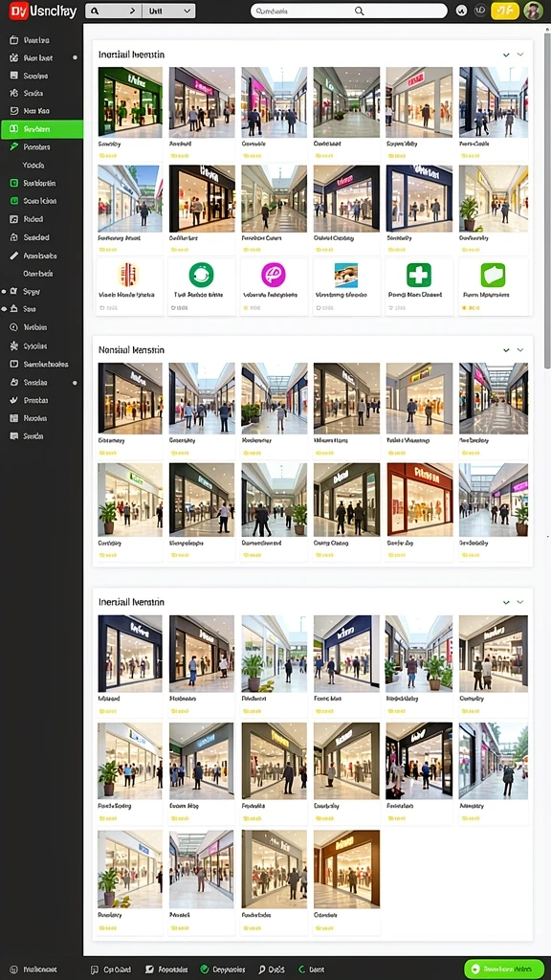Click the gray chevron in the bottom section header
This screenshot has width=551, height=980.
(520, 602)
